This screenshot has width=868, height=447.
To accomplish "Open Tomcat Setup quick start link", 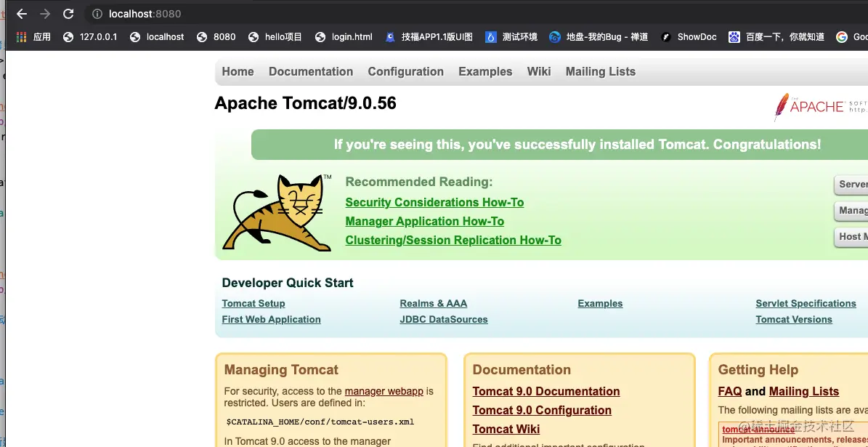I will point(253,304).
